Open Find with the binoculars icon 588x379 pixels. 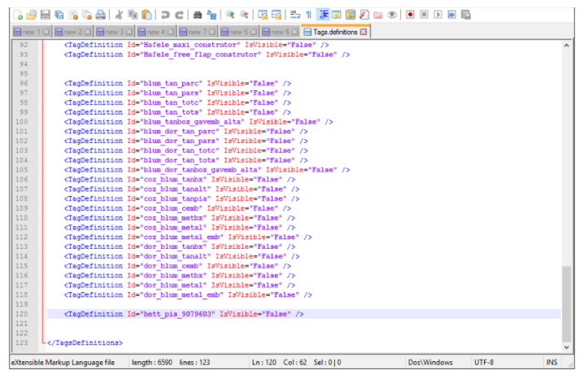[x=198, y=15]
